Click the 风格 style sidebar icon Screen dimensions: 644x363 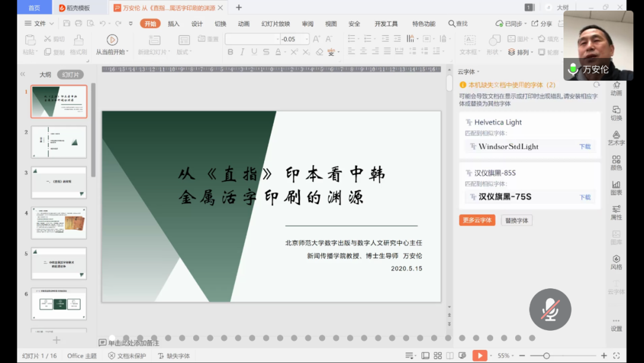click(x=616, y=262)
